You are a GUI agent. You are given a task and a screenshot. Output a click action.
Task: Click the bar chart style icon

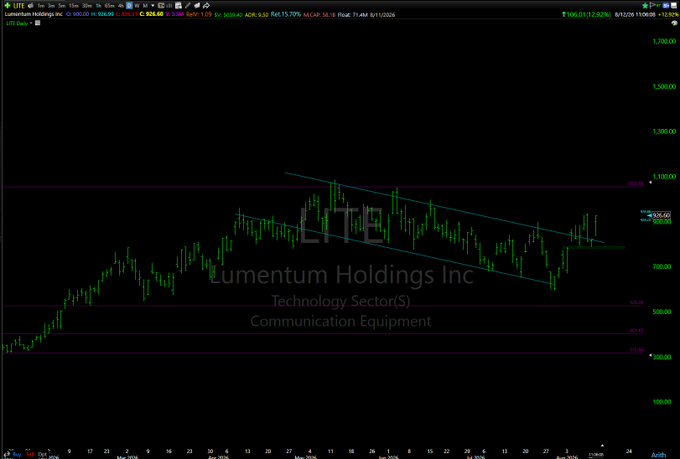[x=170, y=6]
